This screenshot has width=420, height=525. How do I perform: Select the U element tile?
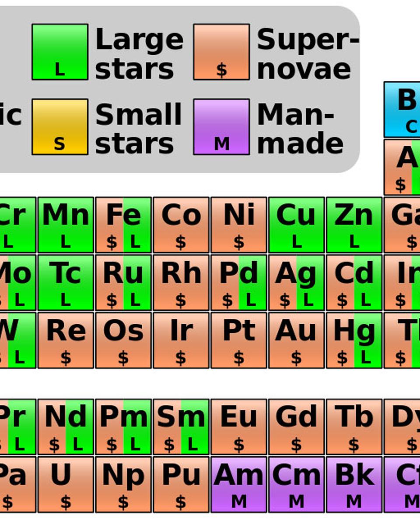point(66,485)
